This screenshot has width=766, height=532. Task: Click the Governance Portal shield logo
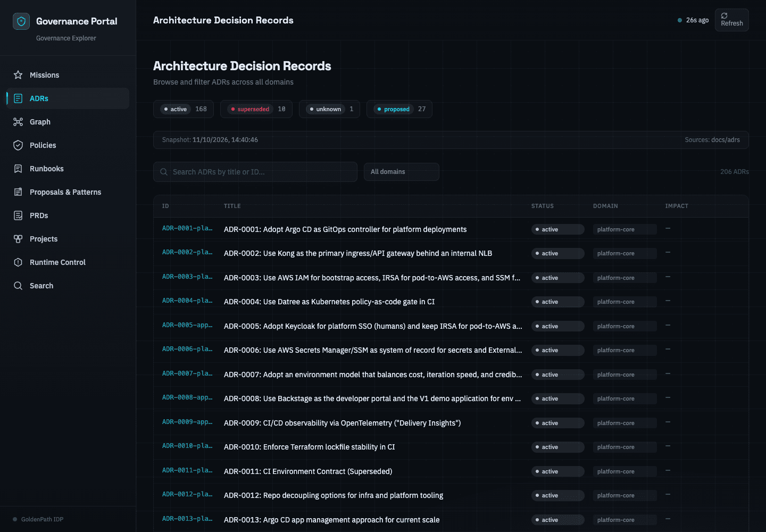[21, 21]
